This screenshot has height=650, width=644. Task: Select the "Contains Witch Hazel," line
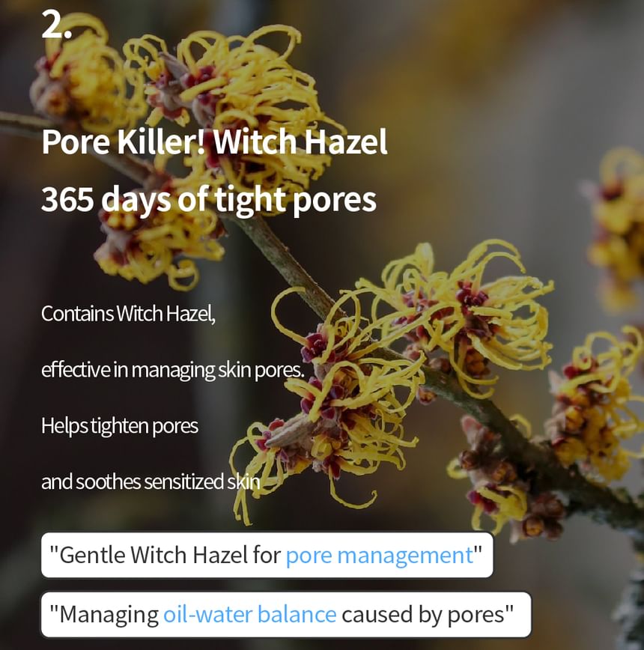coord(129,313)
